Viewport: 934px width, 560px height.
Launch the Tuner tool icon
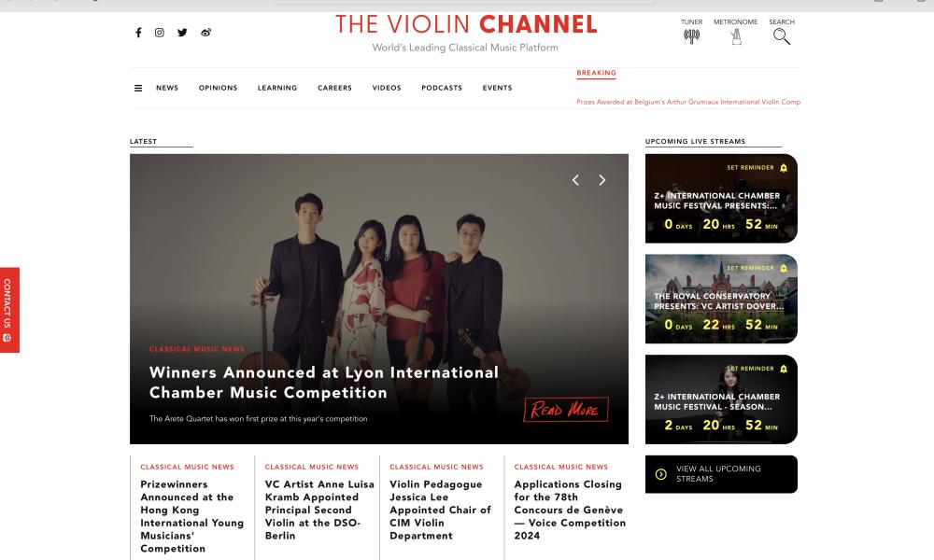691,36
